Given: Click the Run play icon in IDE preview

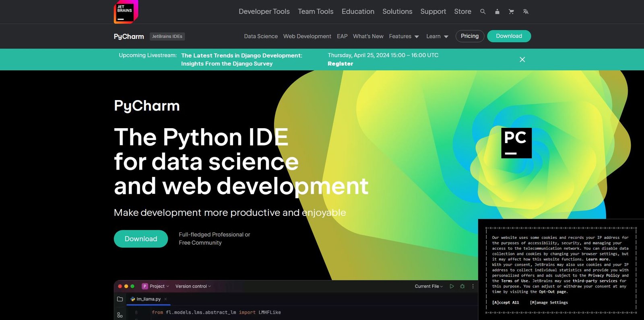Looking at the screenshot, I should coord(452,286).
